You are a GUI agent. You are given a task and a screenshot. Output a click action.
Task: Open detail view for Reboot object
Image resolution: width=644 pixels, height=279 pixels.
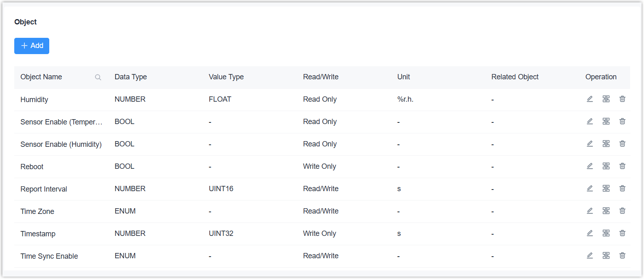606,166
